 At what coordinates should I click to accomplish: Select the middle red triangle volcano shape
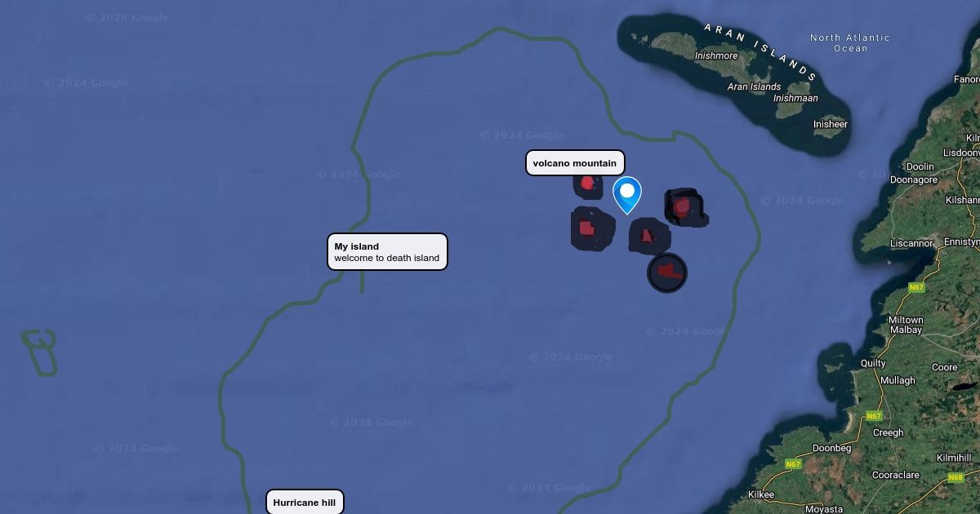point(648,236)
